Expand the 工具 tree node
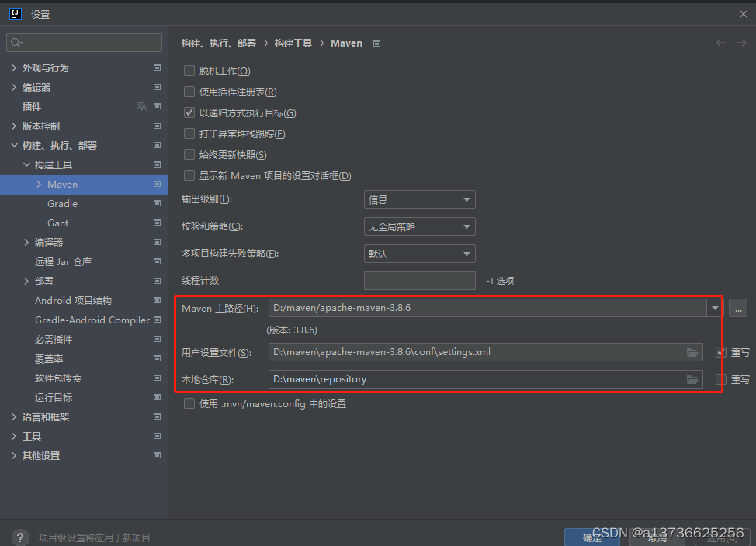 coord(14,436)
